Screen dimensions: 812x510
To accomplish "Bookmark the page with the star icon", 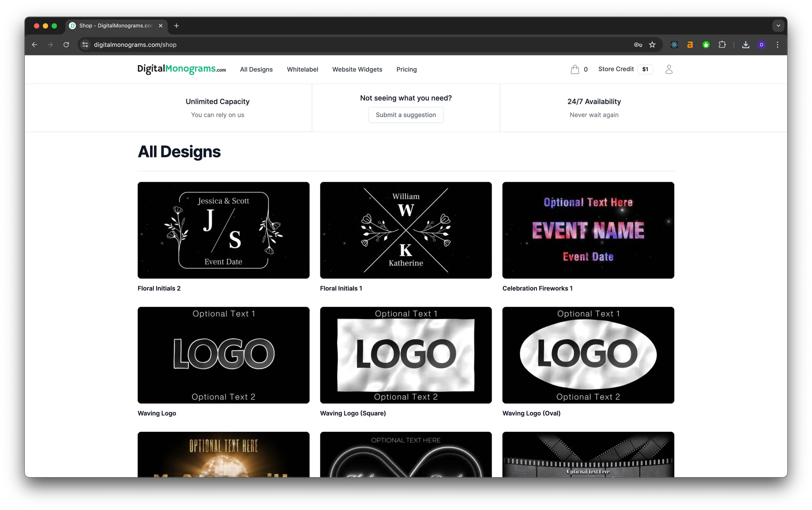I will pyautogui.click(x=653, y=44).
